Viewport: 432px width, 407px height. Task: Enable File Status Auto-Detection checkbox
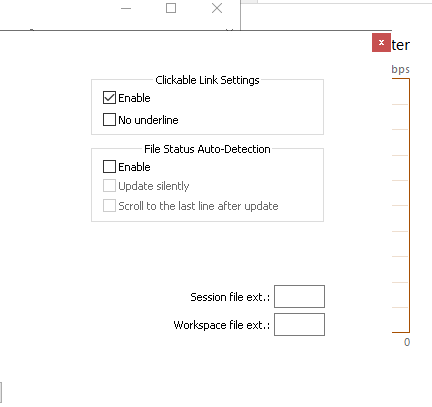pos(109,167)
